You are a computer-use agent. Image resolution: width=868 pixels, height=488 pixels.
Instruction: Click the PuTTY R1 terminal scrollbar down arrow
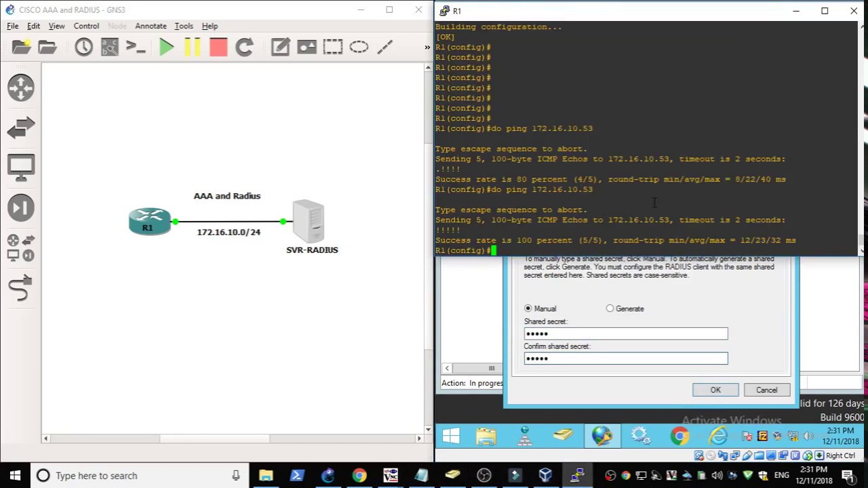(862, 250)
